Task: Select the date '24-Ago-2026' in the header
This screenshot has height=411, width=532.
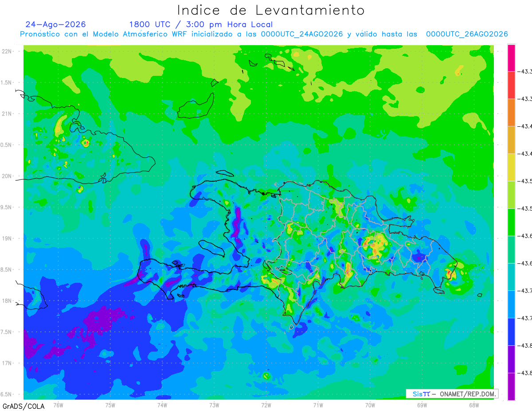Action: click(55, 24)
